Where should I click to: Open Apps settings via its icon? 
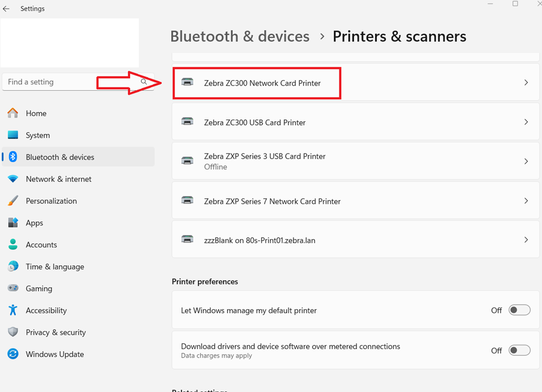(12, 222)
